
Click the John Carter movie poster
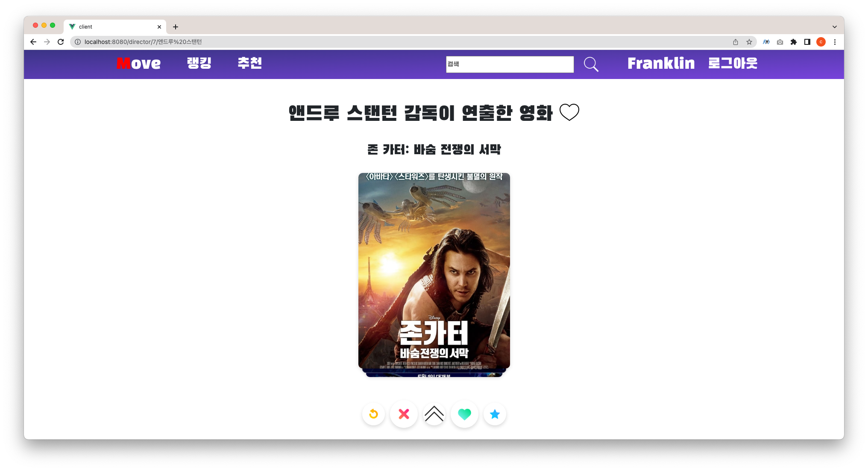click(x=434, y=270)
